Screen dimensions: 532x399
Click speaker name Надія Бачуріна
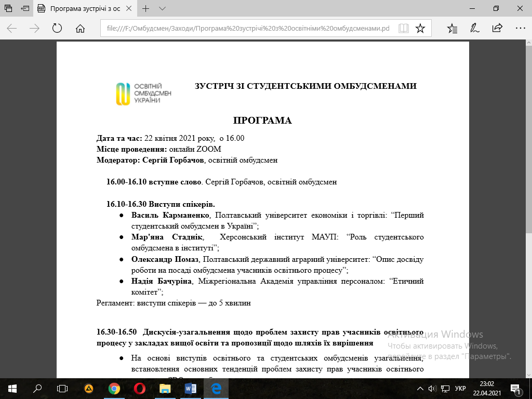coord(162,281)
